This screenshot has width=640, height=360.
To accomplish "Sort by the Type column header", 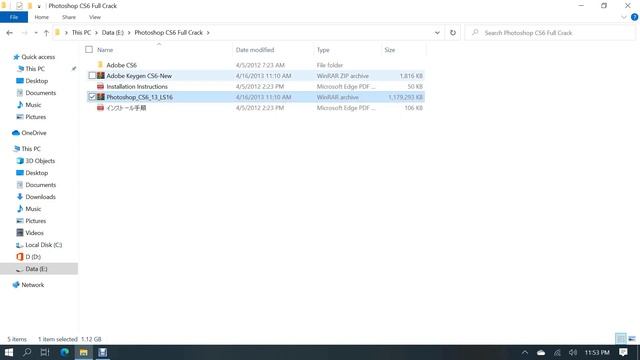I will [x=323, y=50].
